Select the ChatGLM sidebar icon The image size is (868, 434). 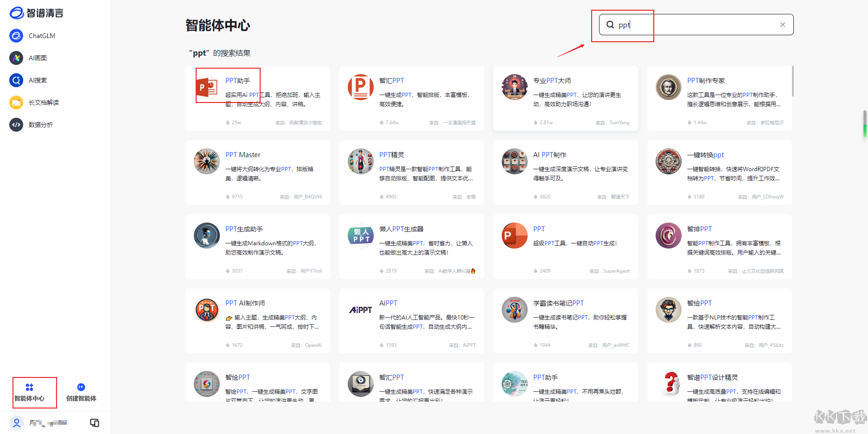pyautogui.click(x=16, y=36)
